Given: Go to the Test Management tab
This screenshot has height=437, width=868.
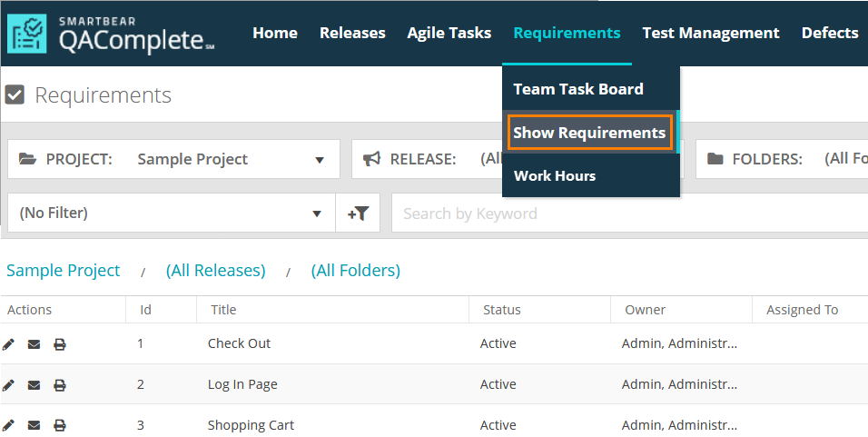Looking at the screenshot, I should 710,33.
